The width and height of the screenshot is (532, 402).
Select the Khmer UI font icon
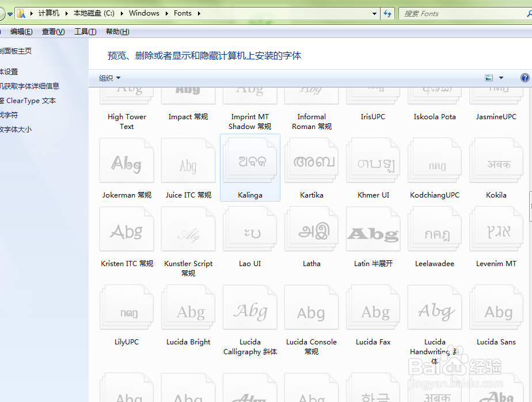click(373, 160)
